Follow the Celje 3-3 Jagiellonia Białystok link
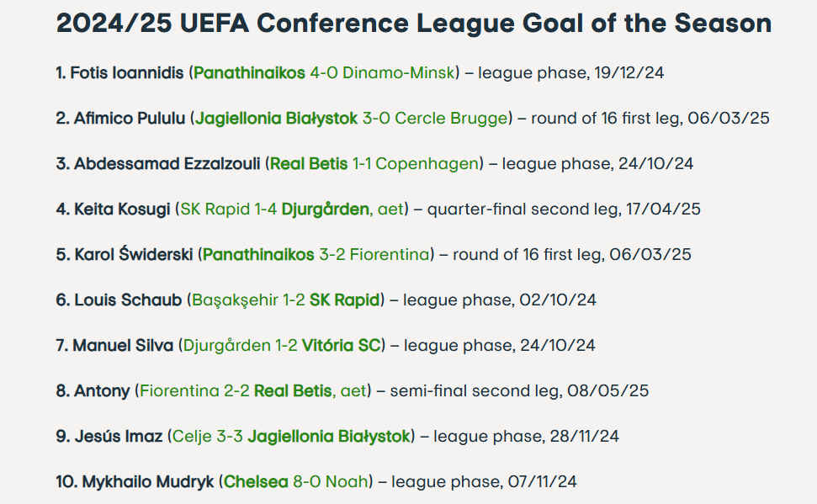The image size is (817, 504). pyautogui.click(x=291, y=436)
